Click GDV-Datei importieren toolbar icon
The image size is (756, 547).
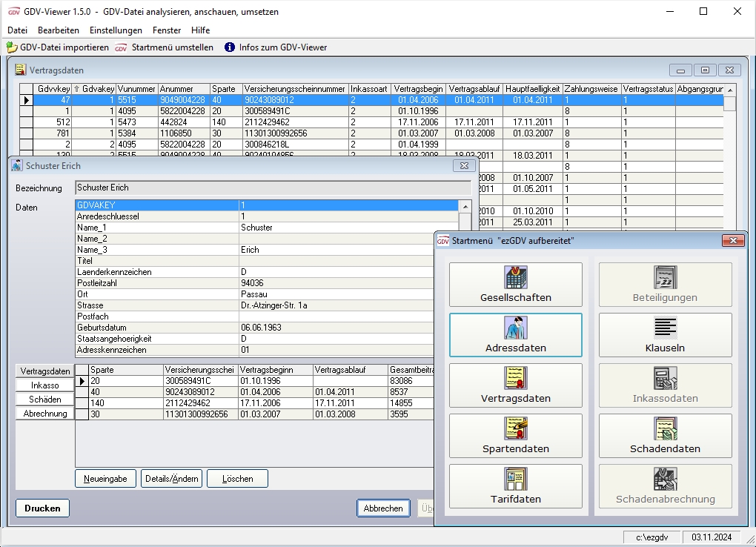58,47
